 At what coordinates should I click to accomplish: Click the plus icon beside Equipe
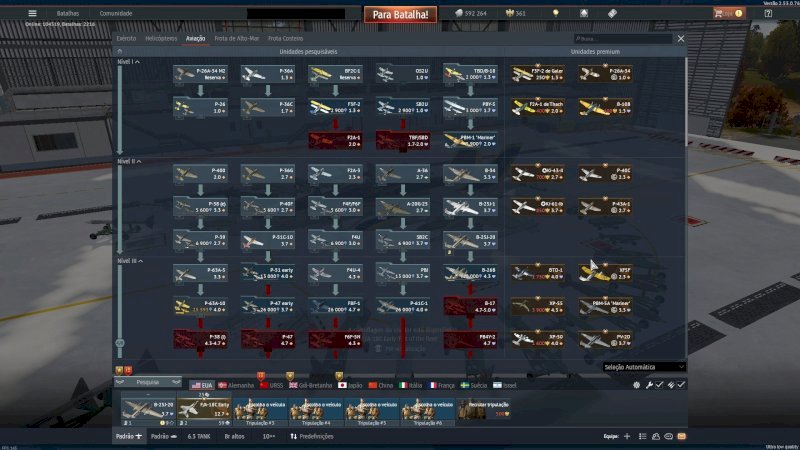tap(627, 437)
